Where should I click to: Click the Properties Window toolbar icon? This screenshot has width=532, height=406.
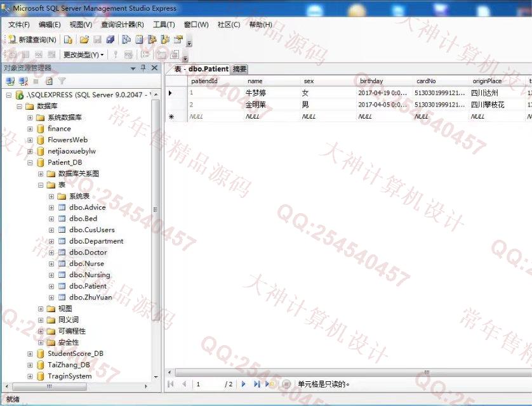click(178, 40)
